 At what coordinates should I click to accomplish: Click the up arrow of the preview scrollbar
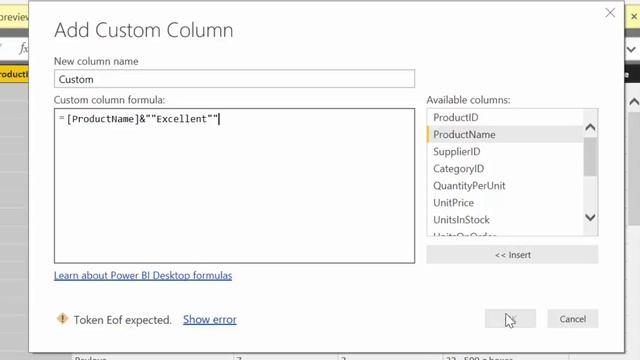pos(633,102)
